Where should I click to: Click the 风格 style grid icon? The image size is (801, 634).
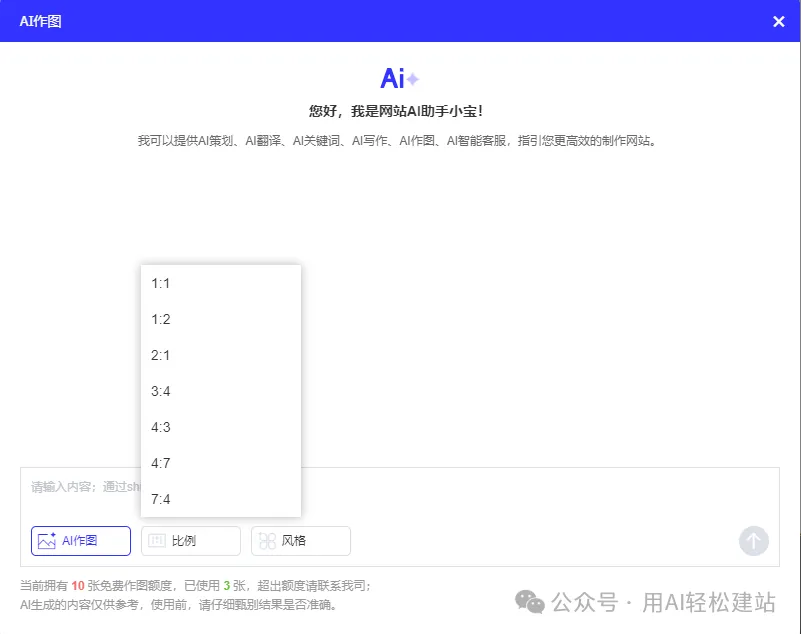point(266,540)
